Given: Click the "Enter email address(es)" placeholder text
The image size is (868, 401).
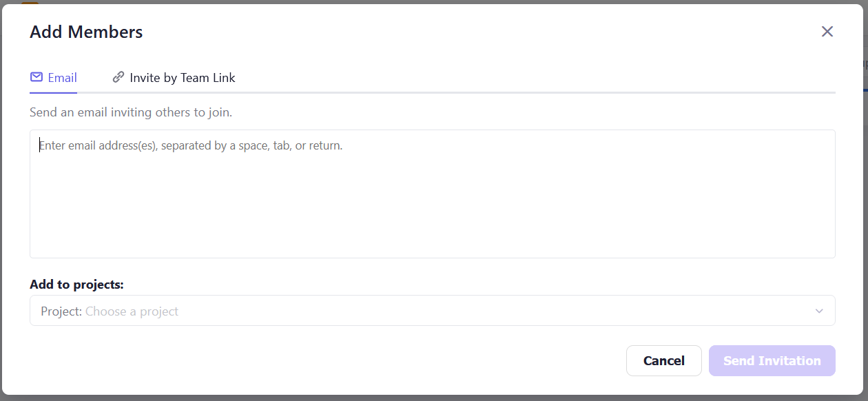Looking at the screenshot, I should pos(191,146).
